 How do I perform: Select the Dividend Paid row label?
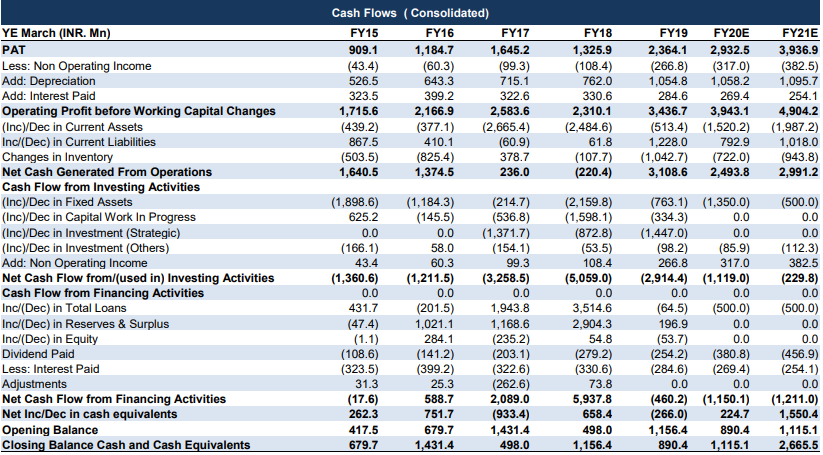39,353
